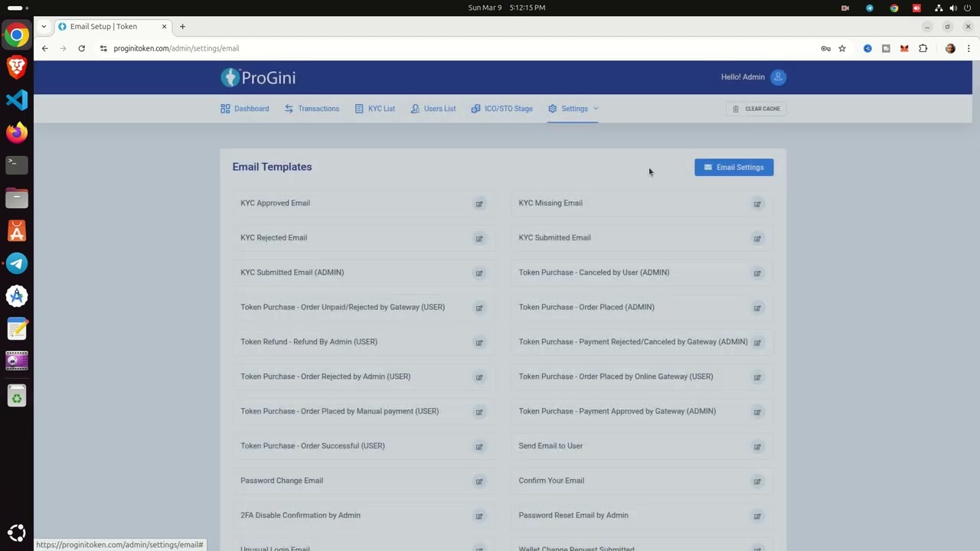Edit Token Purchase Order Placed (ADMIN) template
This screenshot has height=551, width=980.
click(757, 308)
